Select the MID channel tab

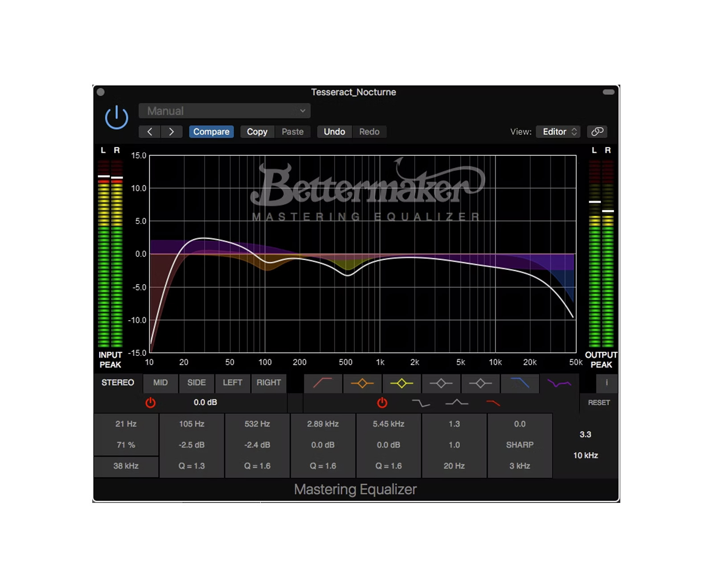point(160,383)
